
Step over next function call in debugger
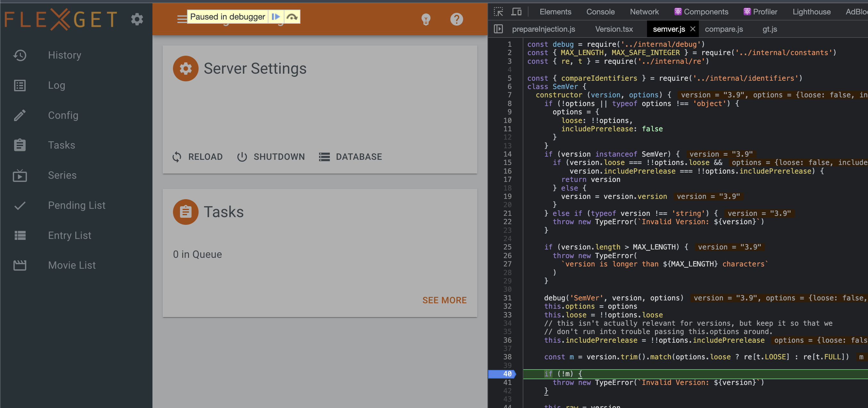[x=292, y=16]
